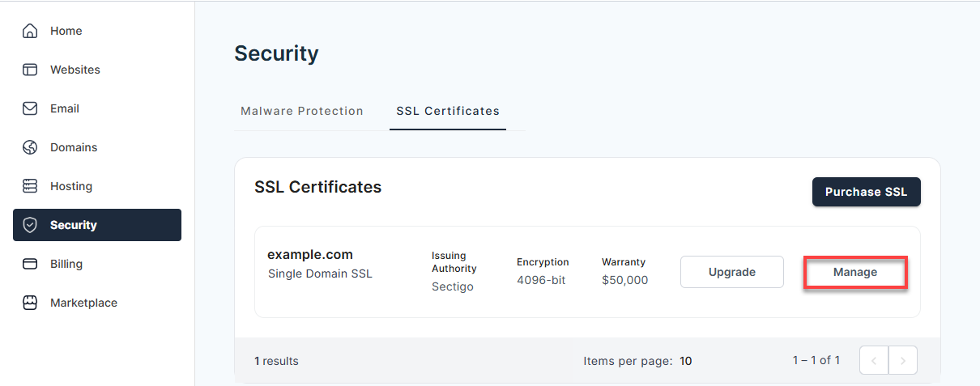Click the $50,000 warranty value
980x386 pixels.
pos(624,280)
